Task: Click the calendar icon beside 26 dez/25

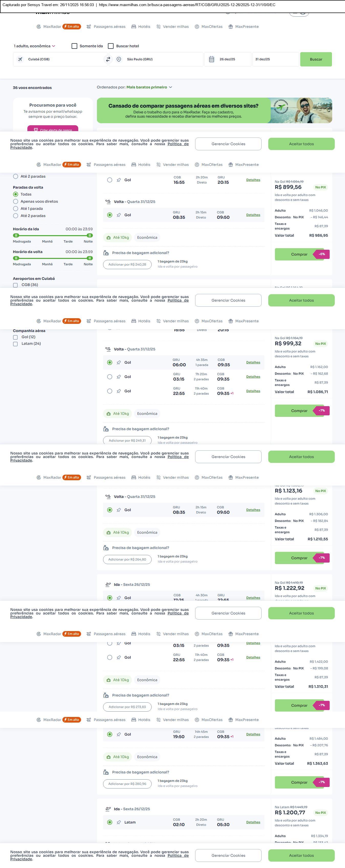Action: [212, 59]
